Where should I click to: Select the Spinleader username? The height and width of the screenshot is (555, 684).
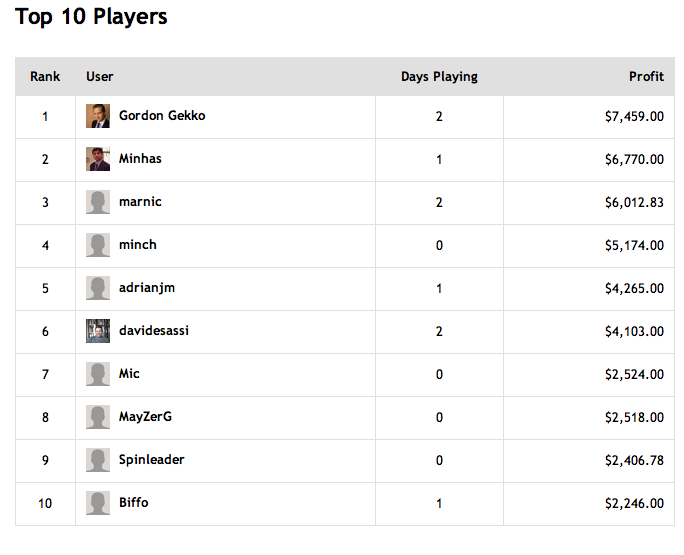151,459
